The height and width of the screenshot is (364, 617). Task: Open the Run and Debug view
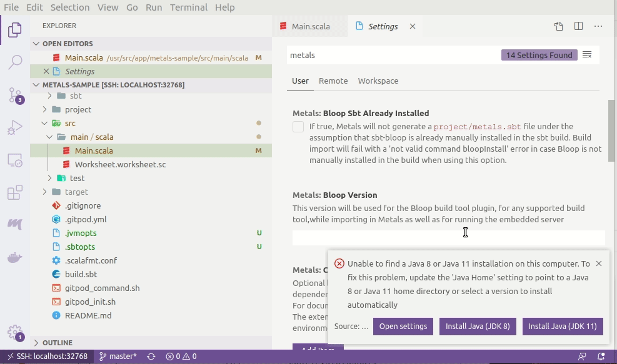pyautogui.click(x=14, y=127)
